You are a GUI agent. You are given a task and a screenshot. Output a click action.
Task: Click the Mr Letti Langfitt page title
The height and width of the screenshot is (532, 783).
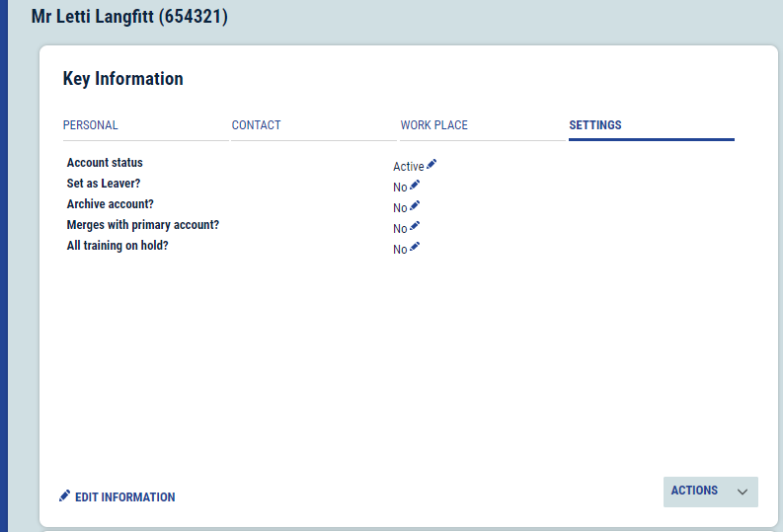click(x=129, y=17)
